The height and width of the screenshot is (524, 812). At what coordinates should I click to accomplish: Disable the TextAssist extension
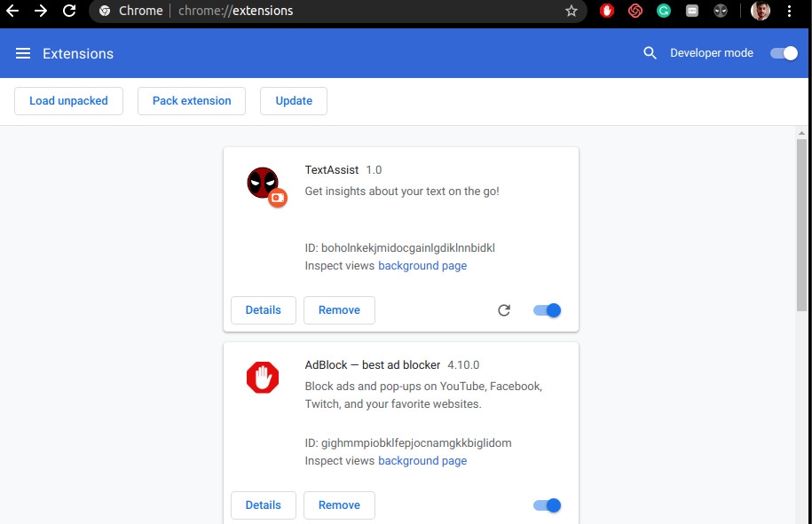[547, 310]
